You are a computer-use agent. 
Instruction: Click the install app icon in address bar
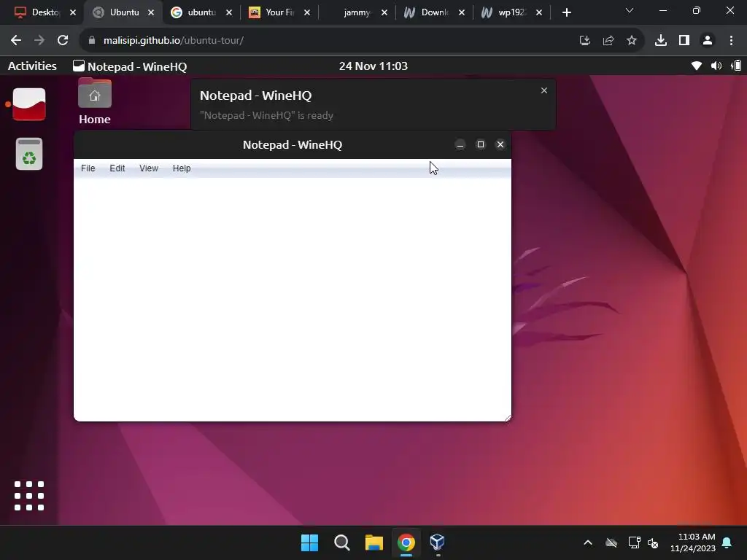(585, 41)
